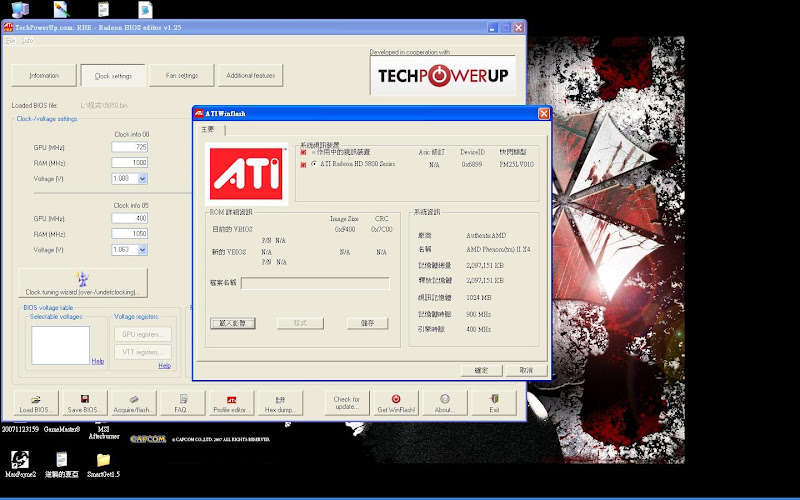
Task: Click the AMD Phenom(tm) II X4 text
Action: pyautogui.click(x=498, y=249)
